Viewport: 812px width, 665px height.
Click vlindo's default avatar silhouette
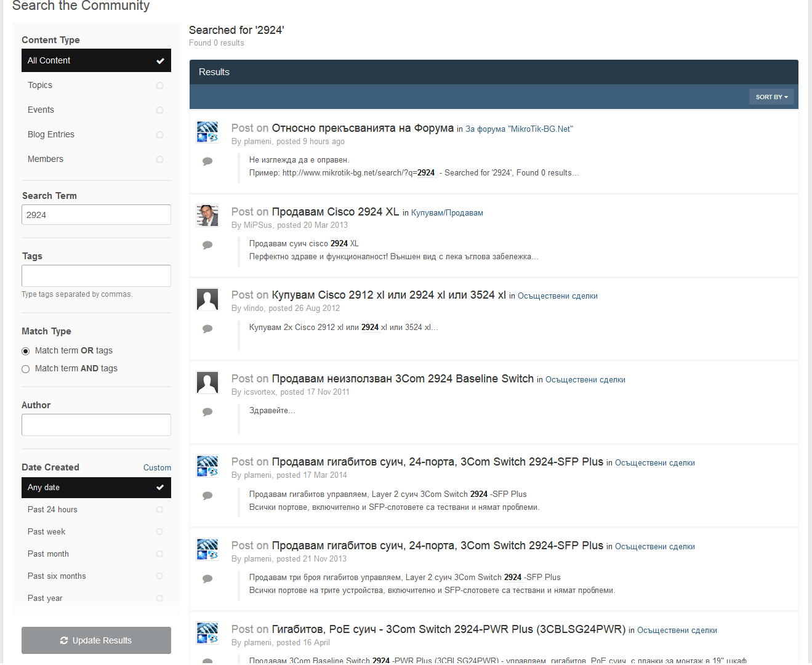[207, 299]
